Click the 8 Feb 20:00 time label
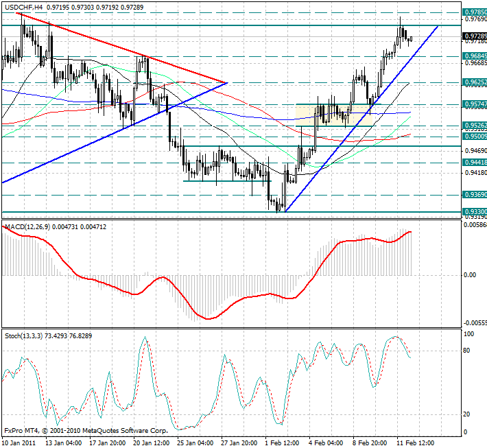Viewport: 487px width, 448px height. [x=370, y=443]
